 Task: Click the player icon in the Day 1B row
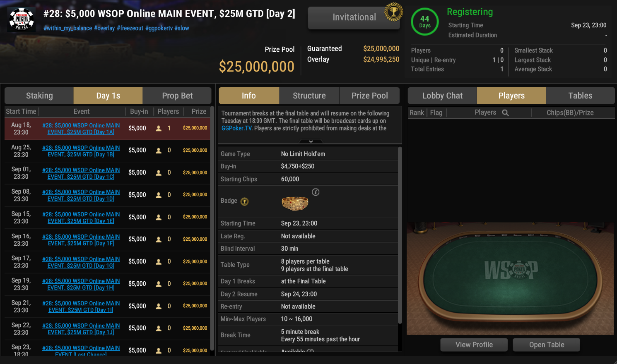pos(159,151)
